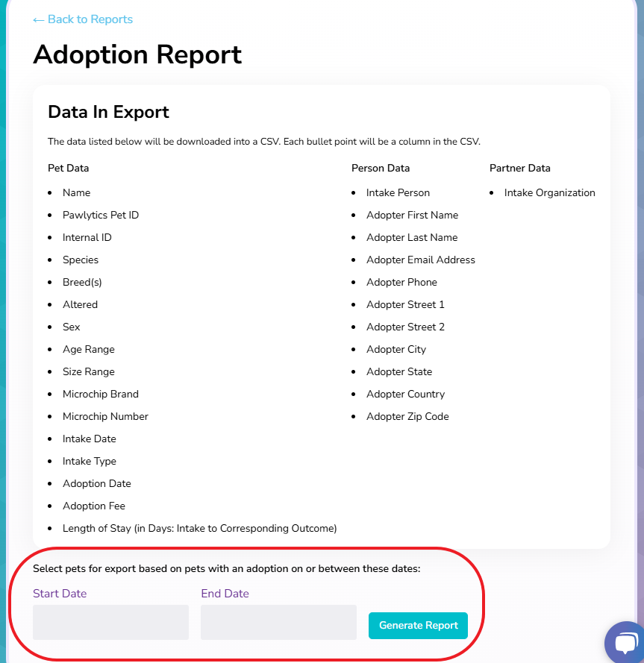Click the Intake Organization list item

[549, 192]
